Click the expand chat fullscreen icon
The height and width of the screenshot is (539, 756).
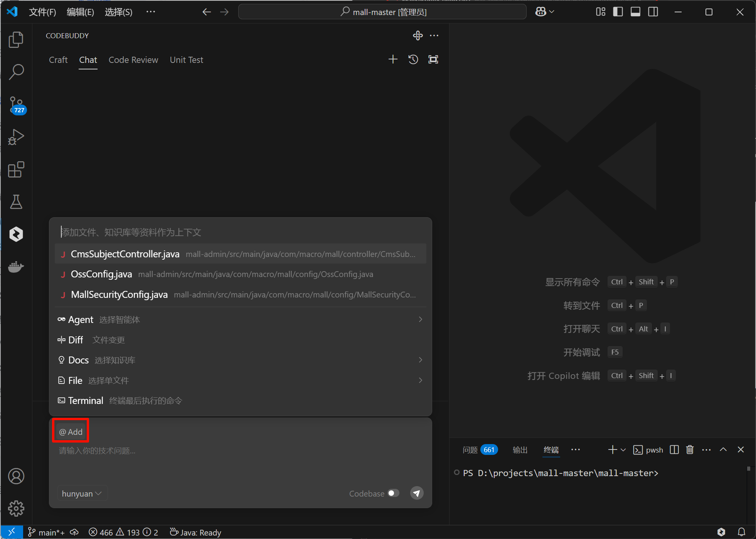point(433,59)
